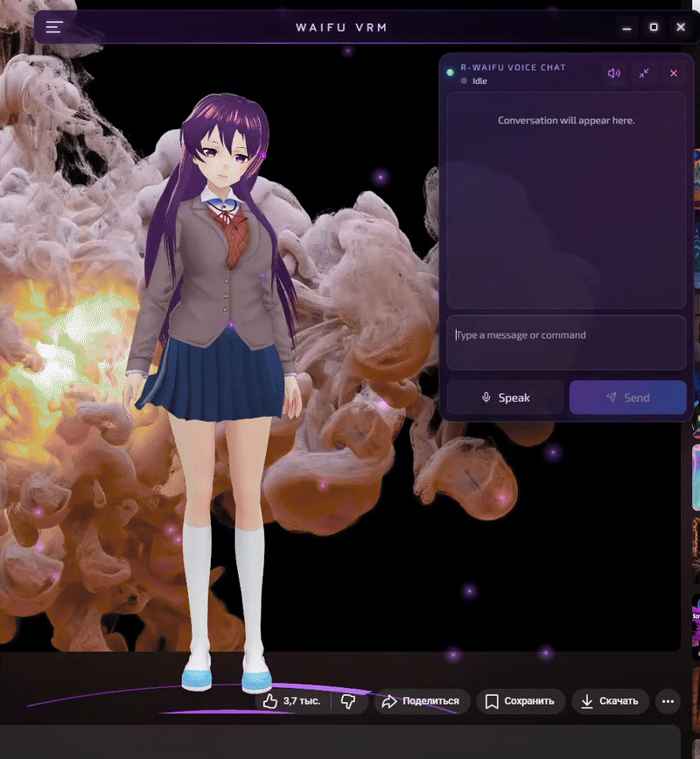Maximize the Waifu VRM window

point(654,27)
